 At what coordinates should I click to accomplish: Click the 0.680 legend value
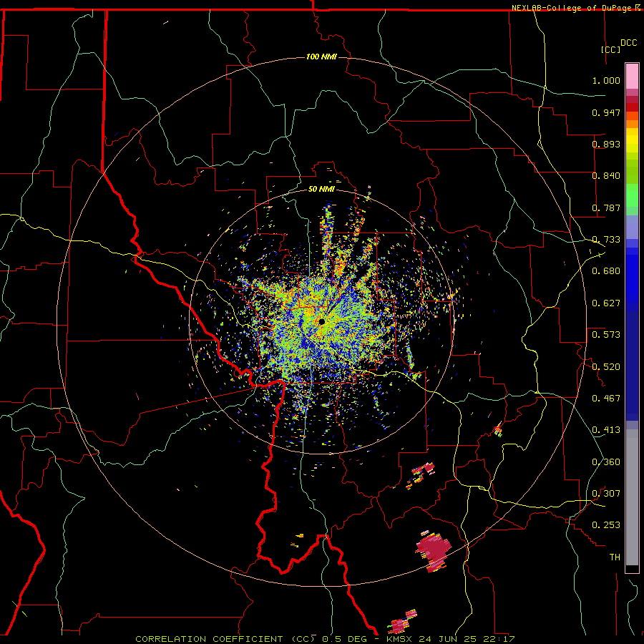[606, 271]
